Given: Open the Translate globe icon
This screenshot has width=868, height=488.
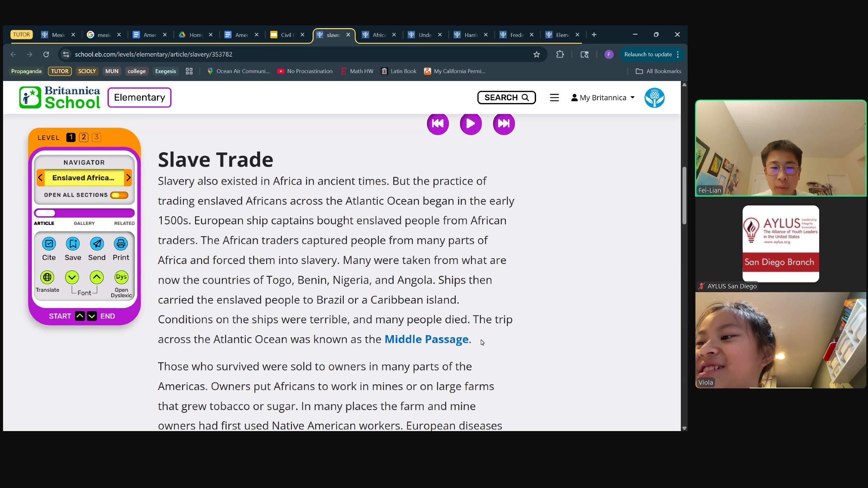Looking at the screenshot, I should [x=47, y=277].
